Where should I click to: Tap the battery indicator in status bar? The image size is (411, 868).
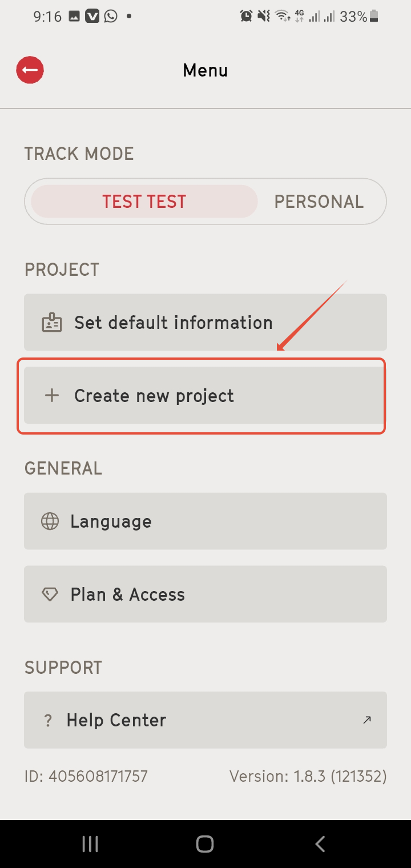pos(374,17)
